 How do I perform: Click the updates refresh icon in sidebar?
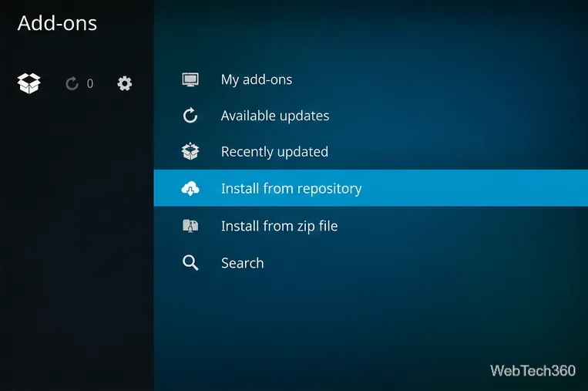coord(72,83)
